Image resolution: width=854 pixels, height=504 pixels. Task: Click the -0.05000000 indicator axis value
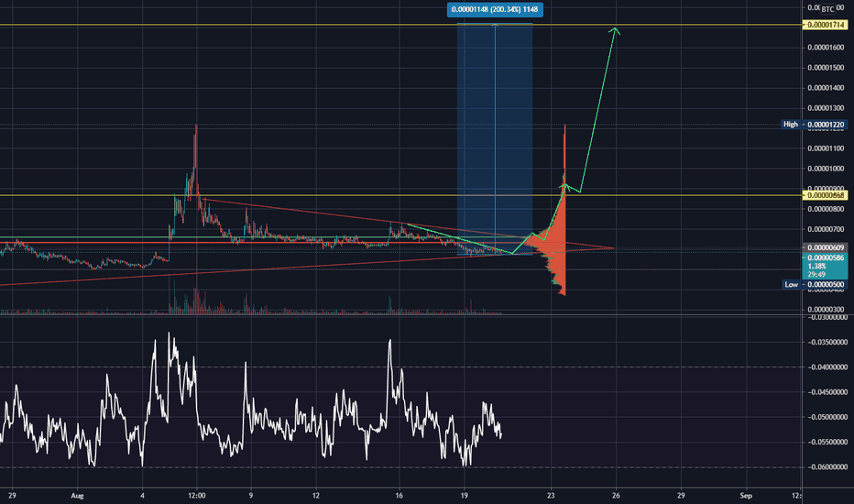[827, 417]
